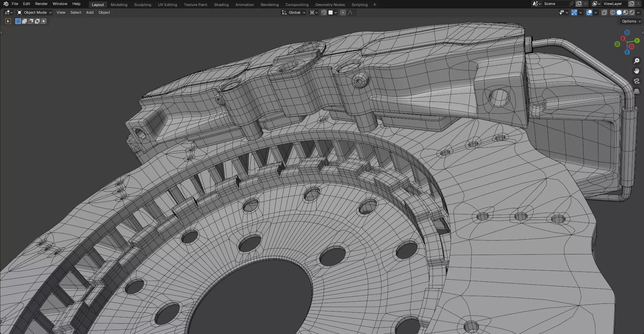Open the Window menu

pyautogui.click(x=60, y=4)
